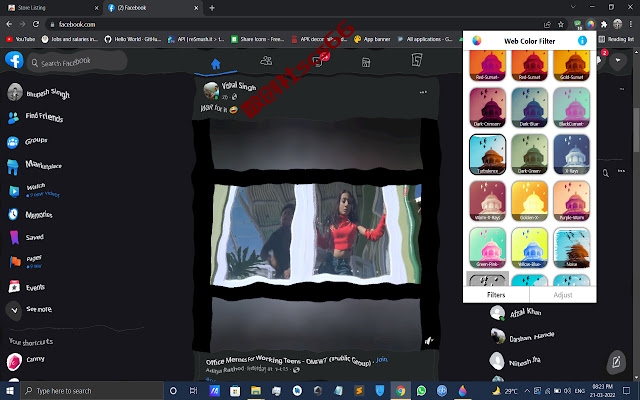This screenshot has width=640, height=400.
Task: Open Groups in left sidebar
Action: click(28, 142)
